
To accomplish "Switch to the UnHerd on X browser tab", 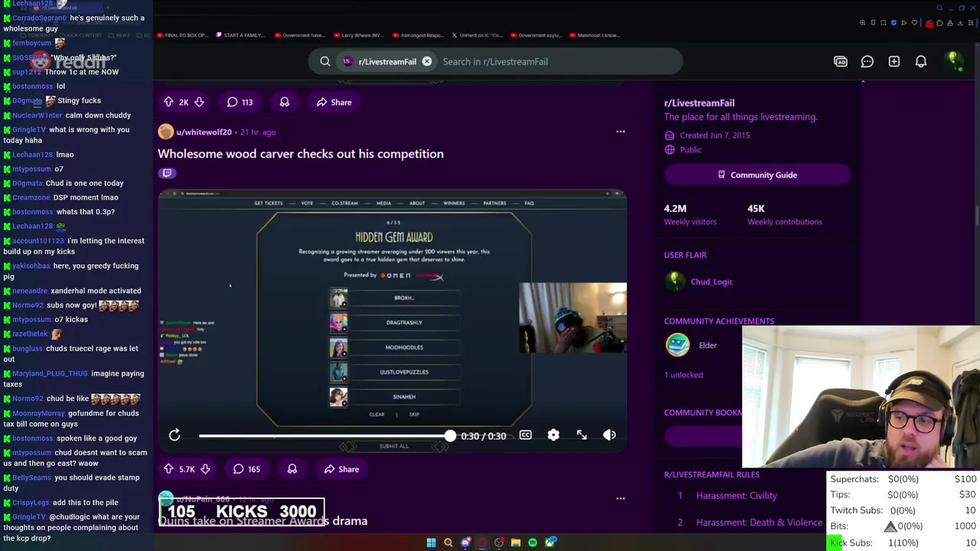I will 476,35.
